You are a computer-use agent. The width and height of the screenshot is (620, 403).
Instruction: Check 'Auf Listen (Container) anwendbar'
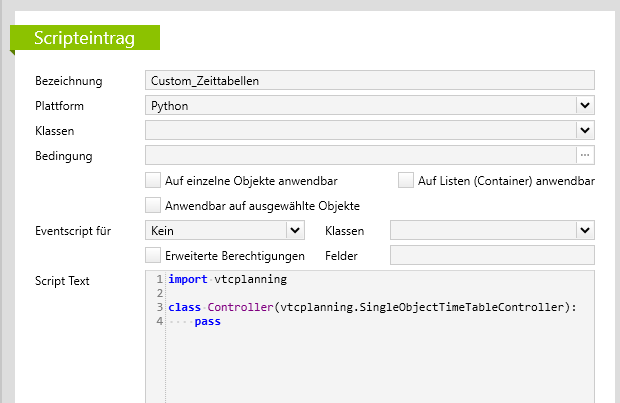[x=406, y=181]
